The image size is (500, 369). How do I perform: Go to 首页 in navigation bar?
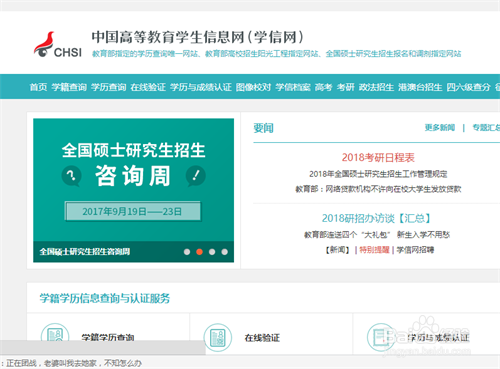38,87
